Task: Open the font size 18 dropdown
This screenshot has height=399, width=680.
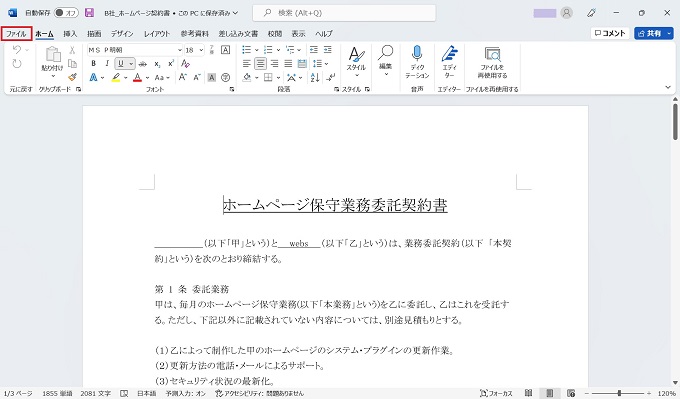Action: click(x=201, y=50)
